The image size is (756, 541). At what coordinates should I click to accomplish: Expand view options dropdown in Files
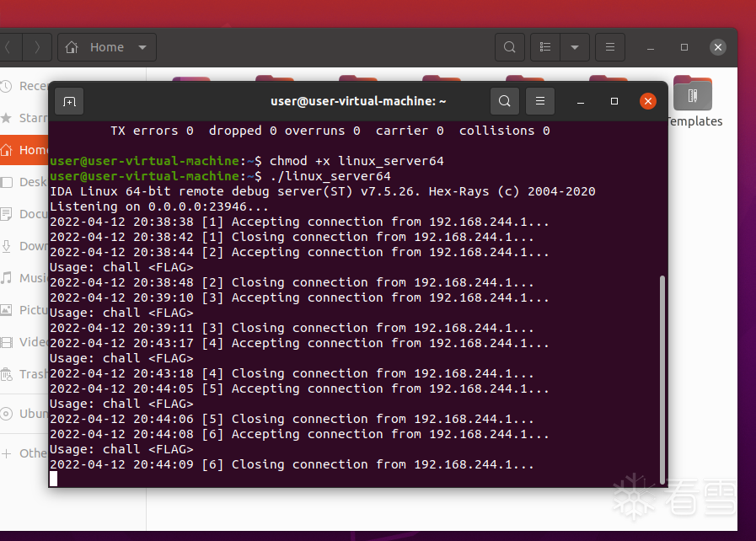575,47
